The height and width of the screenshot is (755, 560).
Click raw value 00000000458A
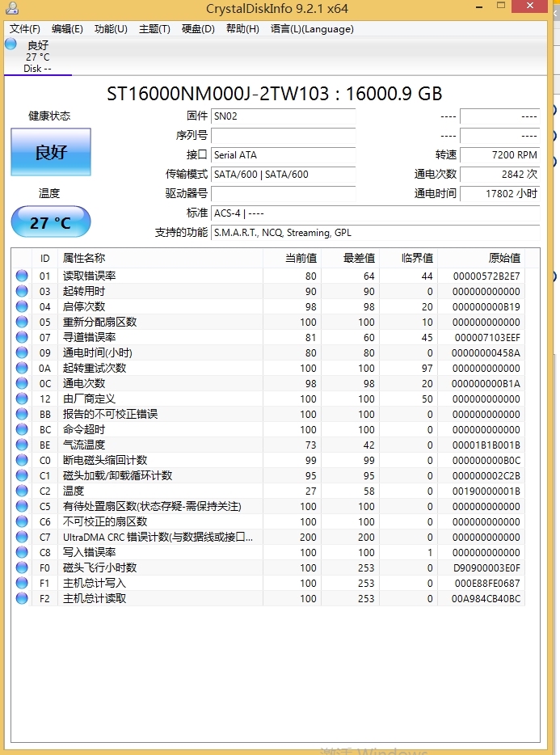click(x=486, y=353)
